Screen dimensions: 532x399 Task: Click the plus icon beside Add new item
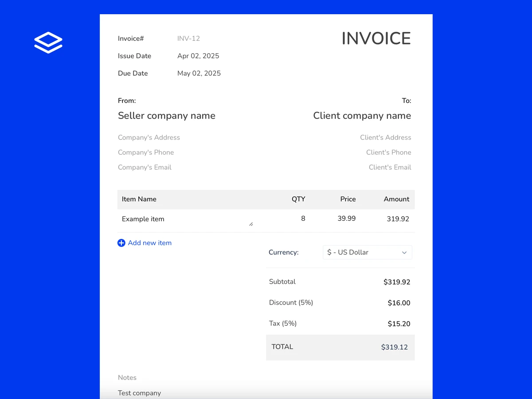pos(121,243)
